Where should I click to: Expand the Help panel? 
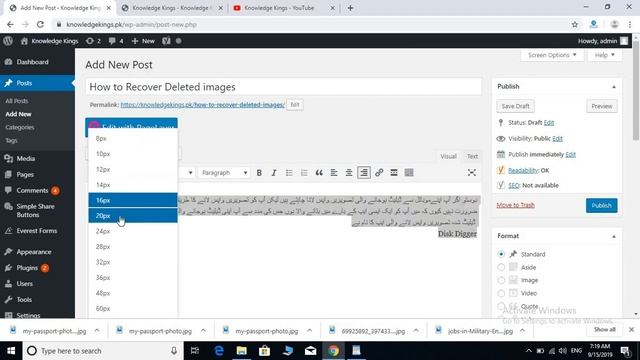click(x=604, y=55)
